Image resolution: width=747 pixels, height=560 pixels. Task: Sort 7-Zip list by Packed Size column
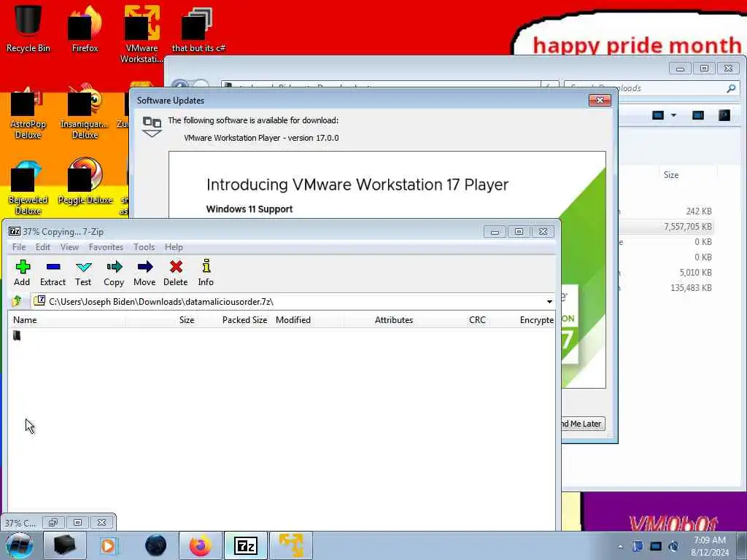pos(234,320)
